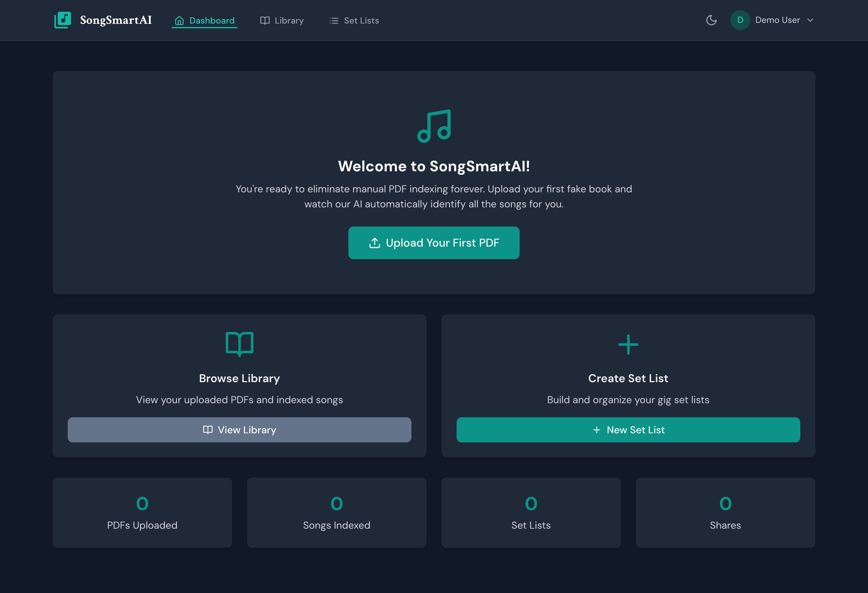Toggle dark mode with the moon icon
This screenshot has height=593, width=868.
click(x=711, y=20)
